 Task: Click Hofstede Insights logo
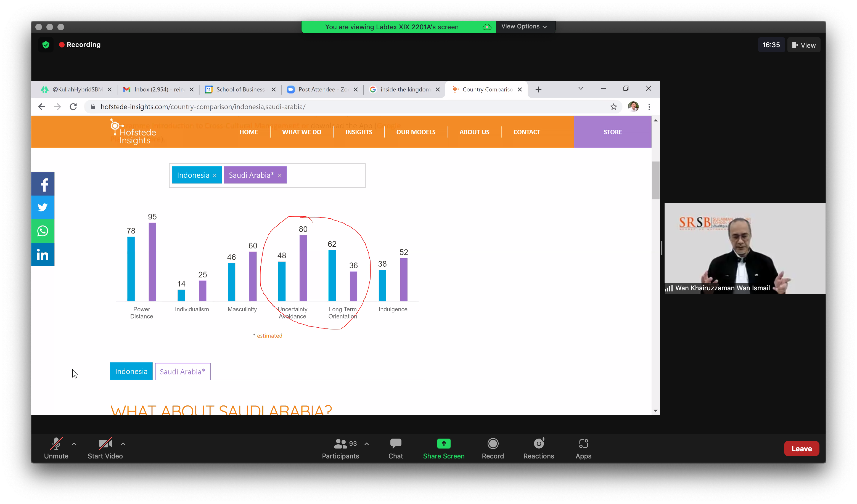tap(133, 132)
